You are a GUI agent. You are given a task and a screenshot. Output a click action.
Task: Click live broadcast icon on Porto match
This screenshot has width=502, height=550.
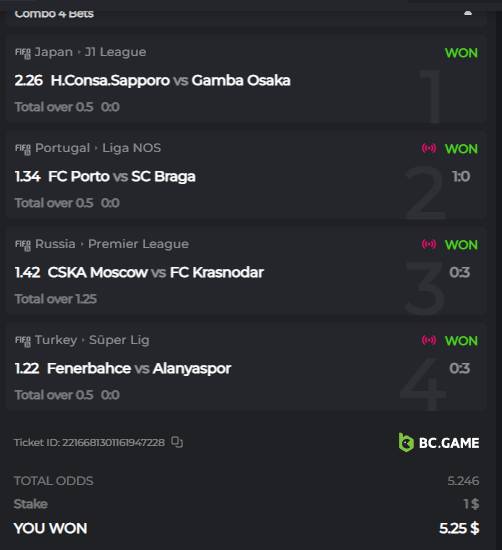[429, 148]
